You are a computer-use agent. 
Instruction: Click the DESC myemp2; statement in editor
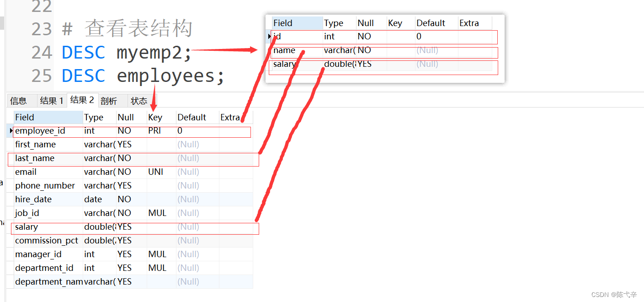(x=127, y=53)
